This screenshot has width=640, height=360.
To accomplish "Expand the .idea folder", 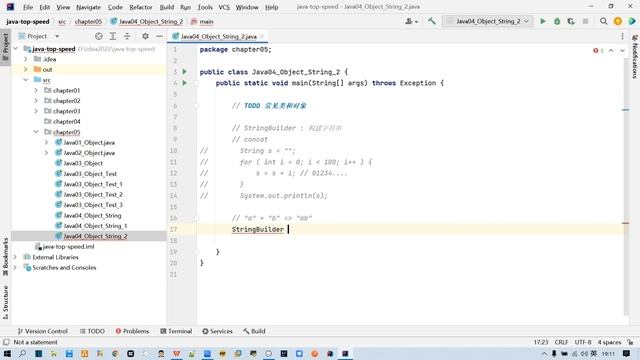I will pyautogui.click(x=26, y=59).
